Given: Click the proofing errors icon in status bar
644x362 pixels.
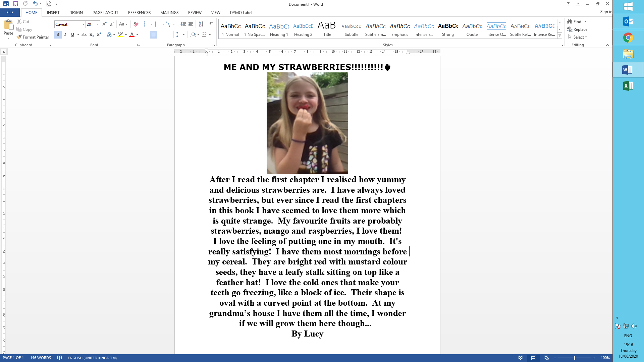Looking at the screenshot, I should (60, 358).
